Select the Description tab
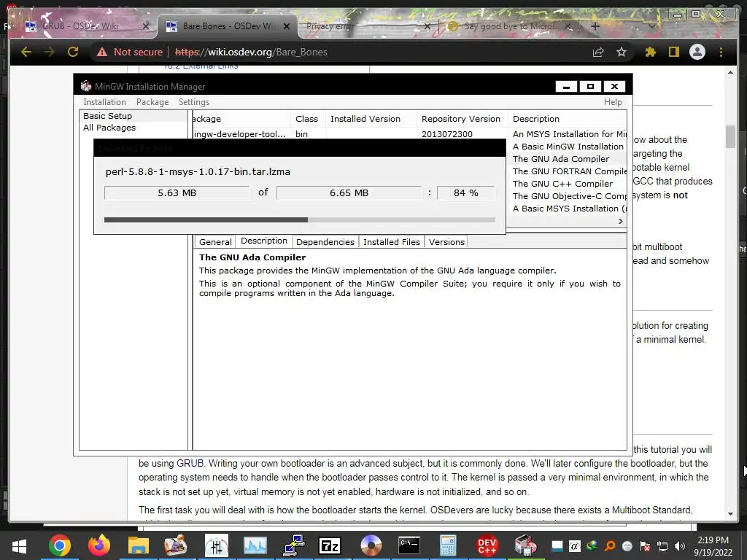Viewport: 747px width, 560px height. 264,241
